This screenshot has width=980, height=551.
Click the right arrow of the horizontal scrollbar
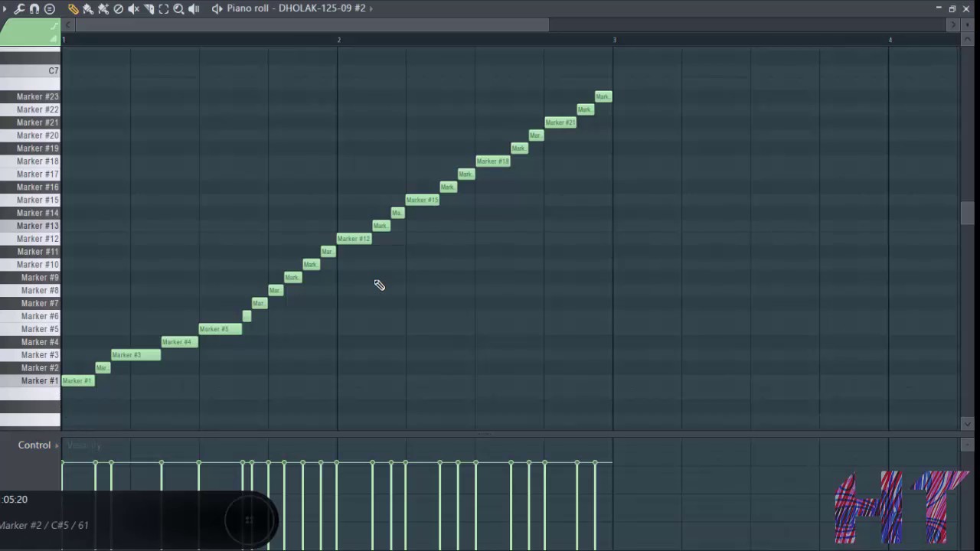point(953,25)
